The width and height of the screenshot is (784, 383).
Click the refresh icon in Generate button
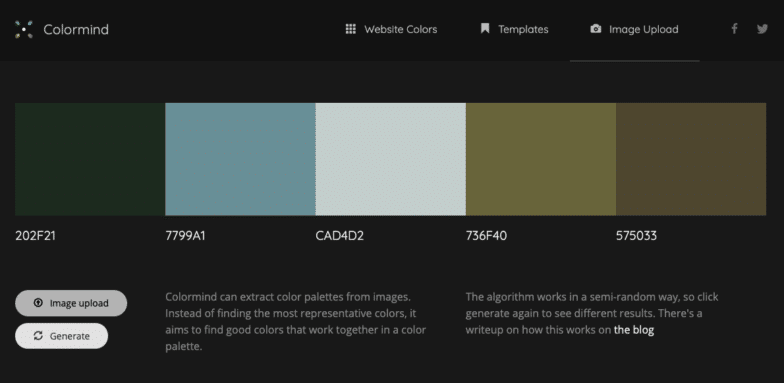coord(38,336)
